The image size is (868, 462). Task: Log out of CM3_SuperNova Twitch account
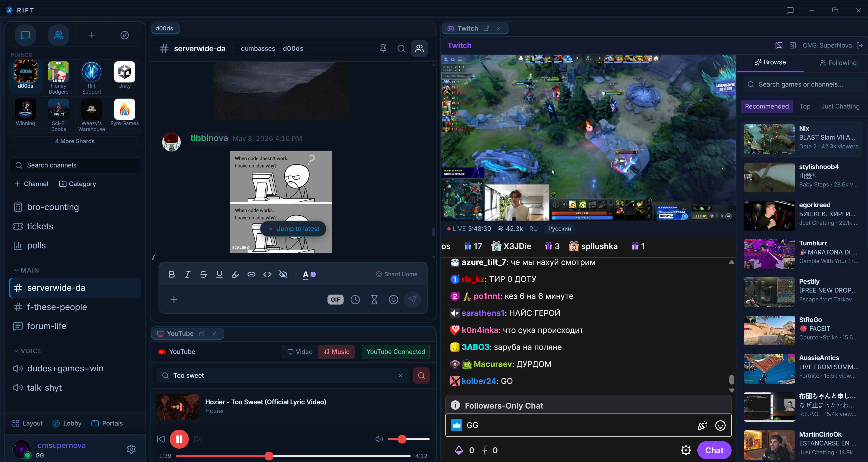click(x=860, y=46)
